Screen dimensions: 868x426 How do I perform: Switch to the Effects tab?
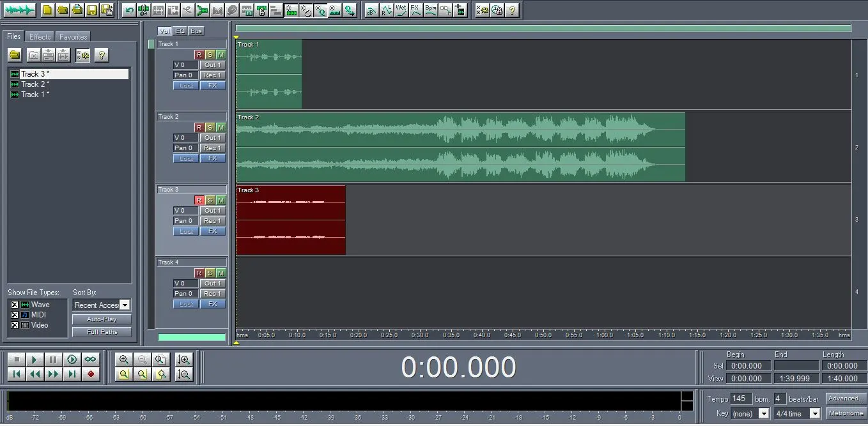(x=40, y=37)
